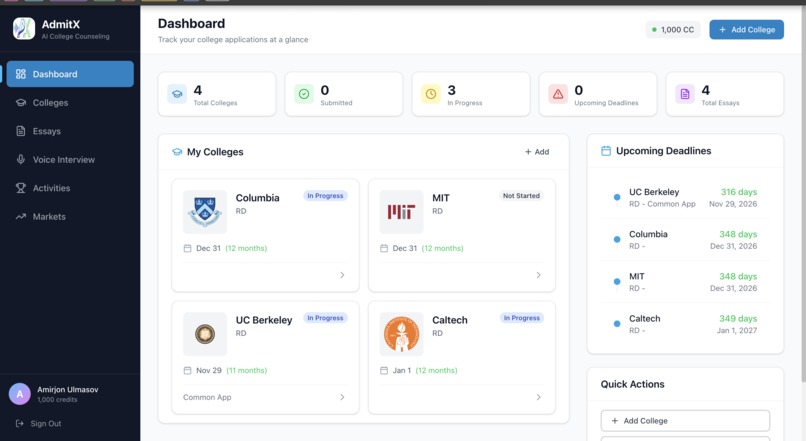The height and width of the screenshot is (441, 806).
Task: Click Add College under Quick Actions
Action: (x=685, y=420)
